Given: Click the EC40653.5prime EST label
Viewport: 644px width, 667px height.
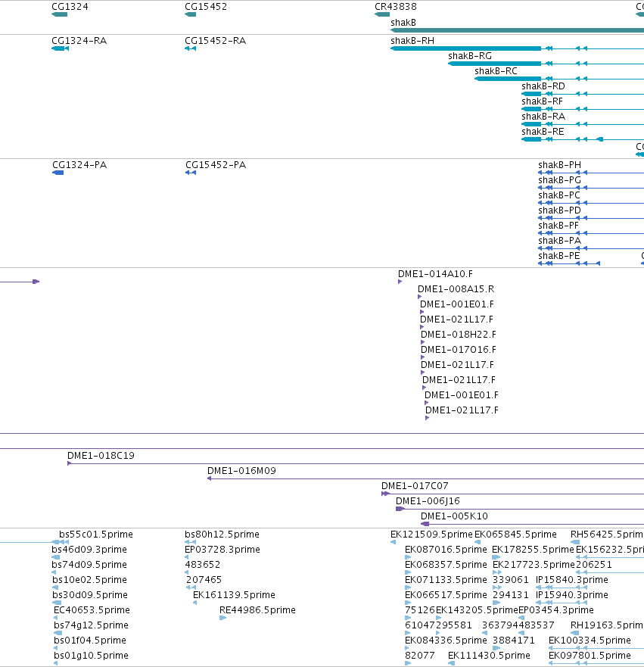Looking at the screenshot, I should (92, 610).
